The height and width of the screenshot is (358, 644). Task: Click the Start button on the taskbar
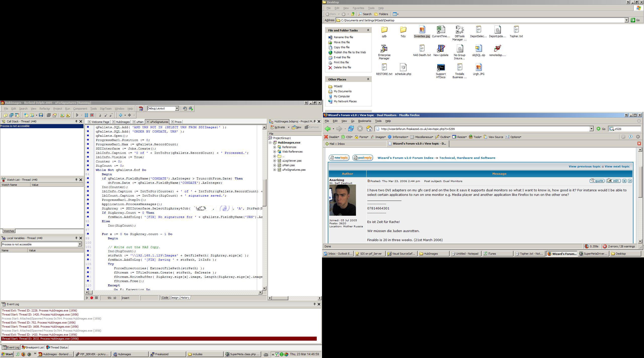pos(7,354)
